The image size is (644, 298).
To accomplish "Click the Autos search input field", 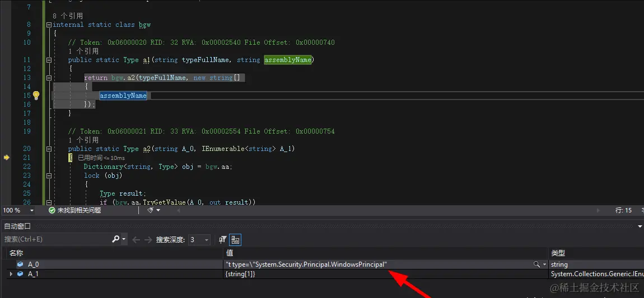I will click(57, 239).
